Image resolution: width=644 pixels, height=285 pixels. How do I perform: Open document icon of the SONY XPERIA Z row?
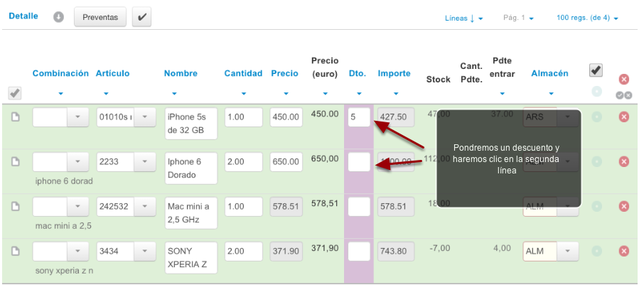tap(15, 251)
